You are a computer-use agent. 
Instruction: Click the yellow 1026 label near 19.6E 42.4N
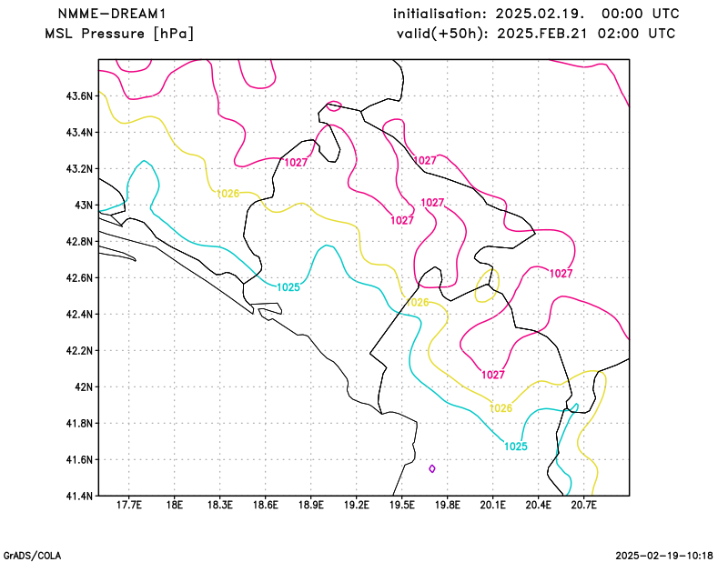pos(418,303)
